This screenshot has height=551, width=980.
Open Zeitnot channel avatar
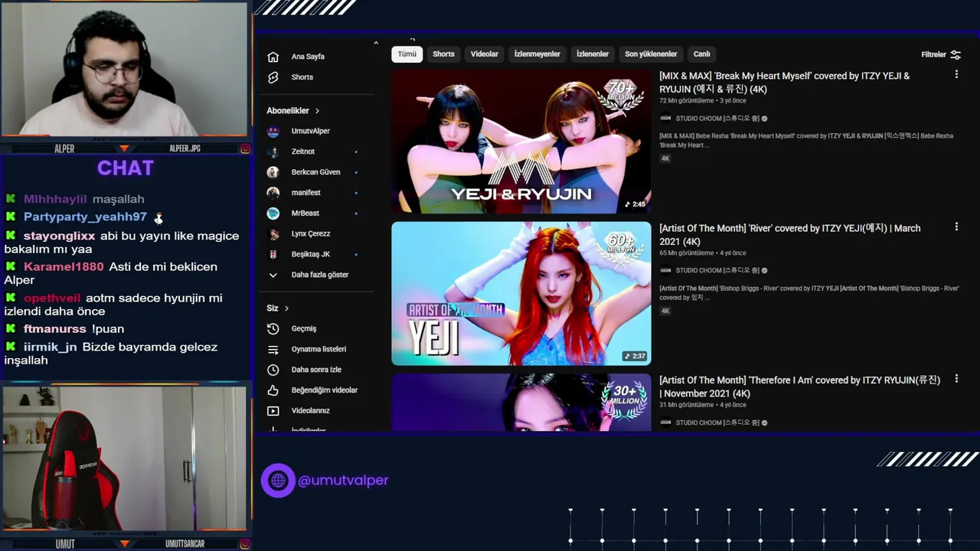273,152
